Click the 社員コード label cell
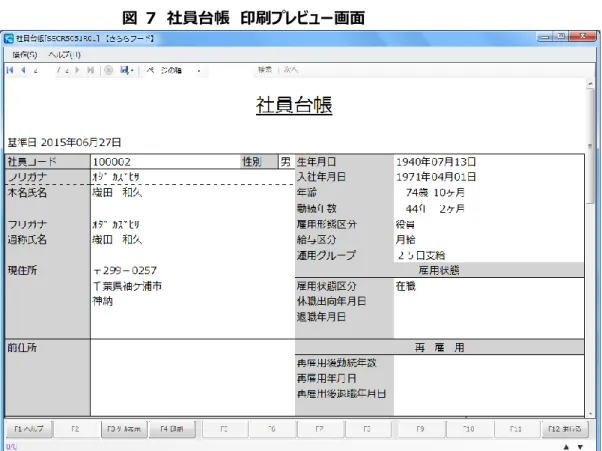The width and height of the screenshot is (602, 451). (x=48, y=162)
